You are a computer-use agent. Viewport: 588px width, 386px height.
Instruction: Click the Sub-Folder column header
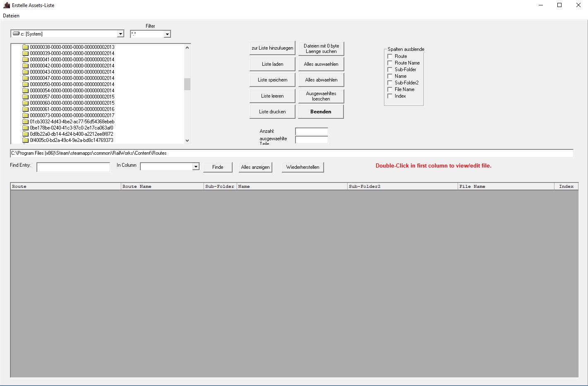[x=220, y=187]
